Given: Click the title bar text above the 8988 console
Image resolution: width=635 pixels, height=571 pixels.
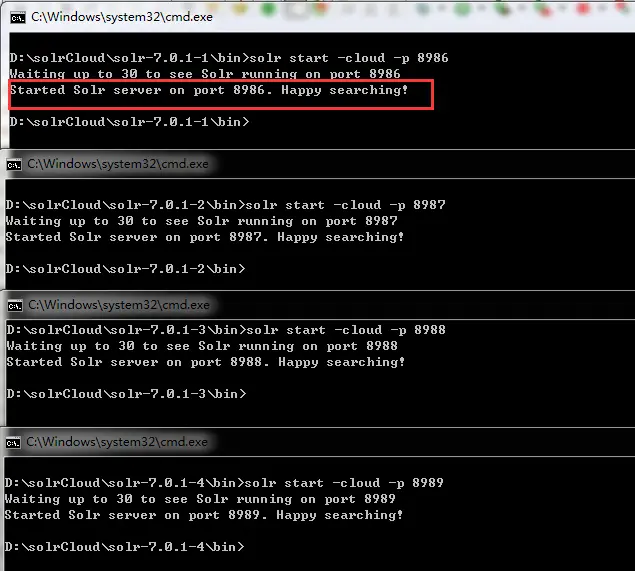Looking at the screenshot, I should coord(119,305).
